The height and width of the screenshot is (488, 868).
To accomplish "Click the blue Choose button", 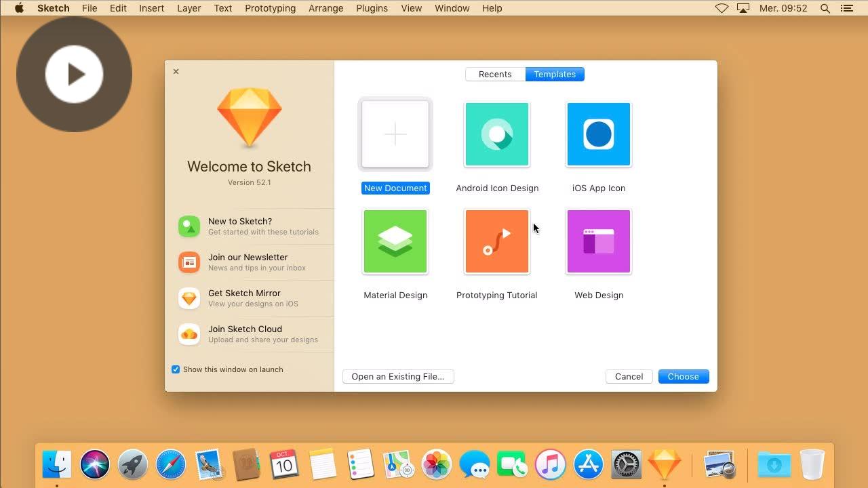I will pos(683,377).
